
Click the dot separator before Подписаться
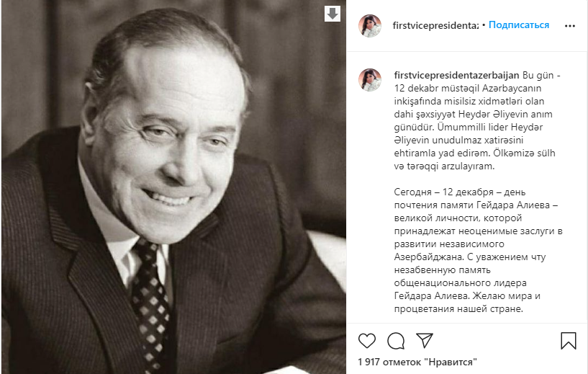point(484,25)
